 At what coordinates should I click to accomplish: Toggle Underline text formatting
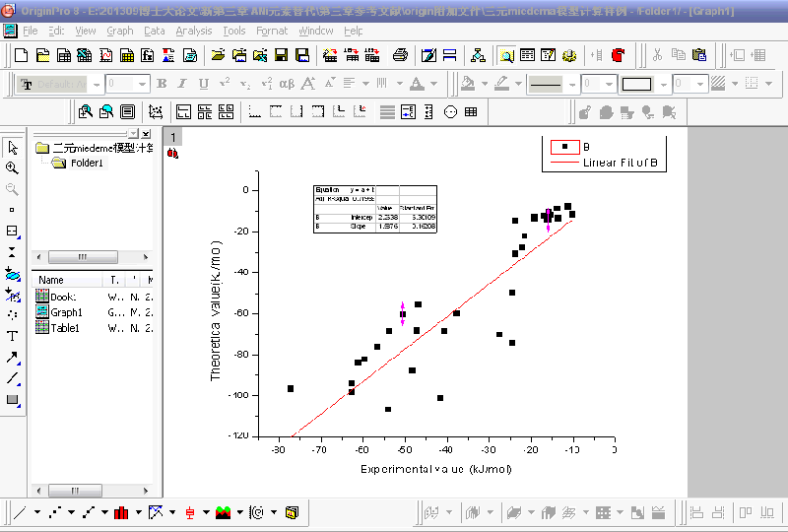(204, 84)
